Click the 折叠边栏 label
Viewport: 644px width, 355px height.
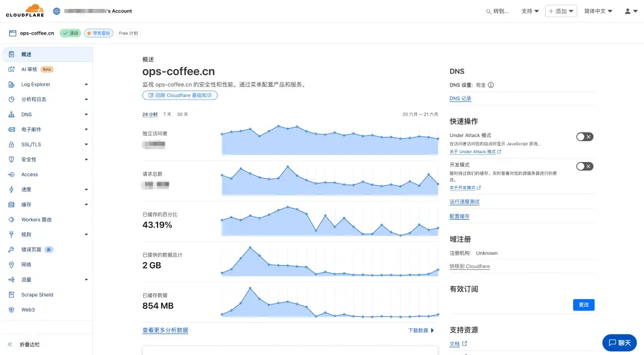click(30, 345)
